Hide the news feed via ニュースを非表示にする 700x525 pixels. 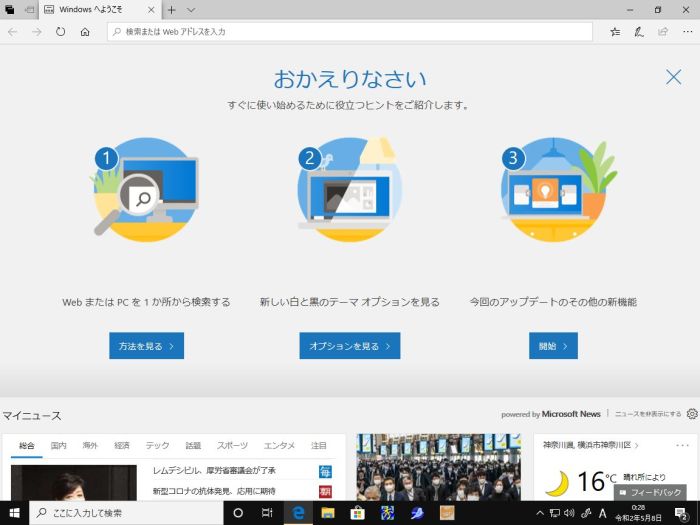647,414
